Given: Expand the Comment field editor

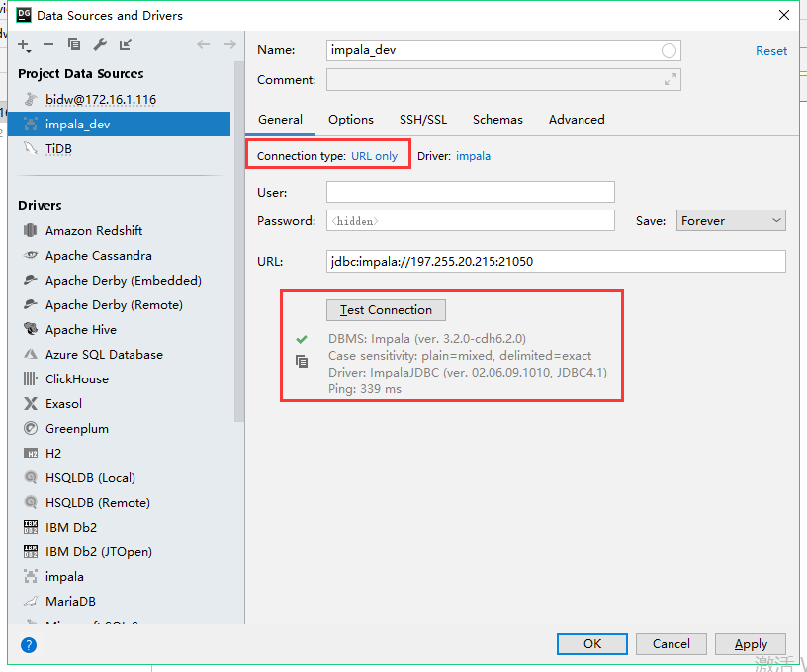Looking at the screenshot, I should pos(669,80).
